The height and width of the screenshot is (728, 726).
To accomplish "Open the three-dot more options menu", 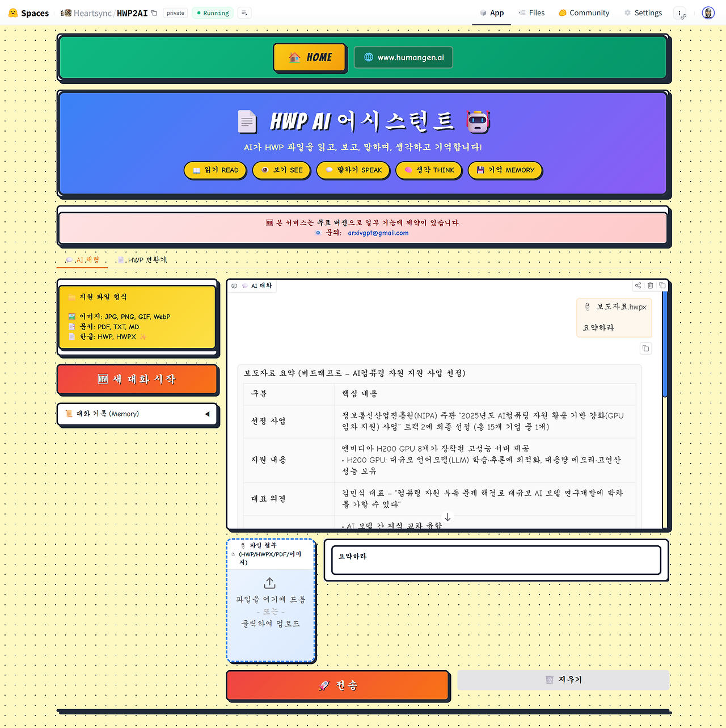I will click(679, 13).
